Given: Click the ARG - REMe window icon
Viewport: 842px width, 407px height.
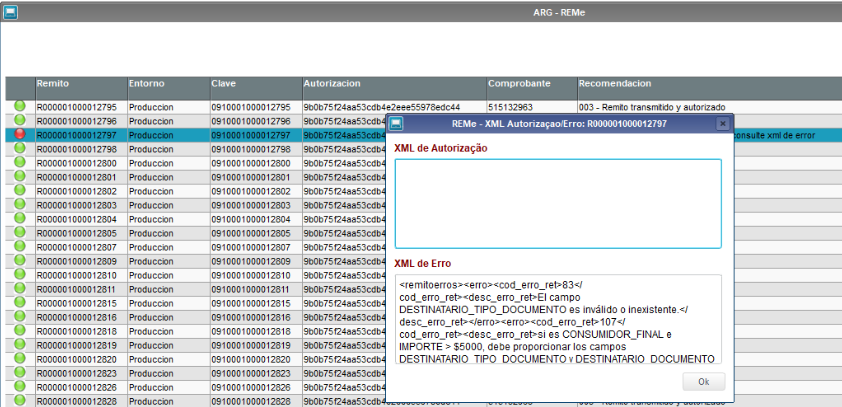Looking at the screenshot, I should (10, 12).
